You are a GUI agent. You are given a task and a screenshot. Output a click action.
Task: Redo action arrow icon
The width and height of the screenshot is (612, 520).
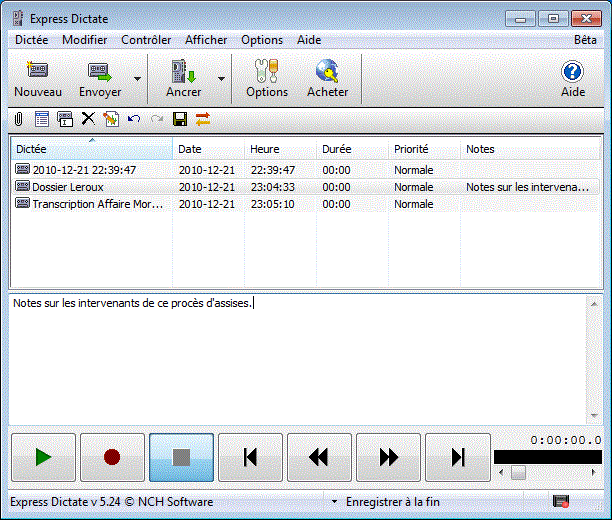coord(157,119)
